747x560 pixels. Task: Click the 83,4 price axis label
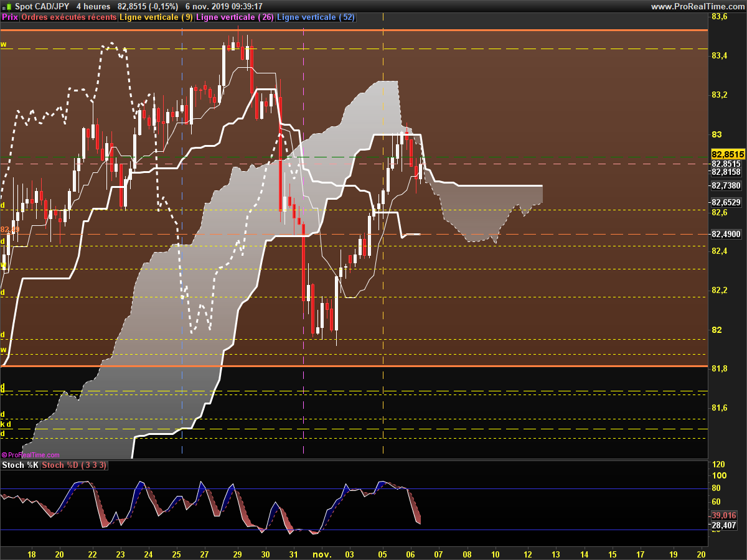pos(719,56)
